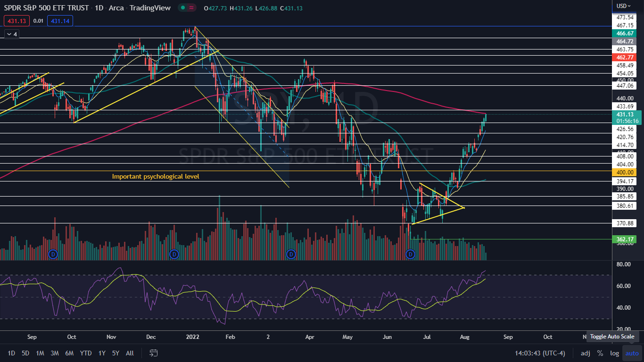
Task: Click the open value O427.73 in header
Action: click(x=216, y=8)
